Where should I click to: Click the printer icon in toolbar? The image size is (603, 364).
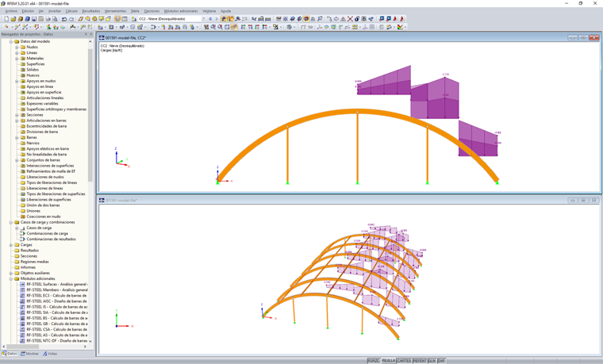point(48,19)
